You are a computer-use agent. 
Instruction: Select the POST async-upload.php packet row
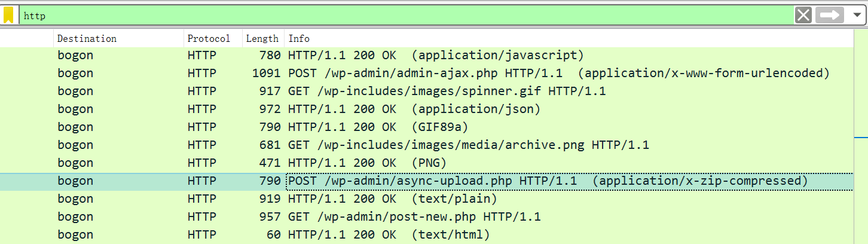click(548, 181)
